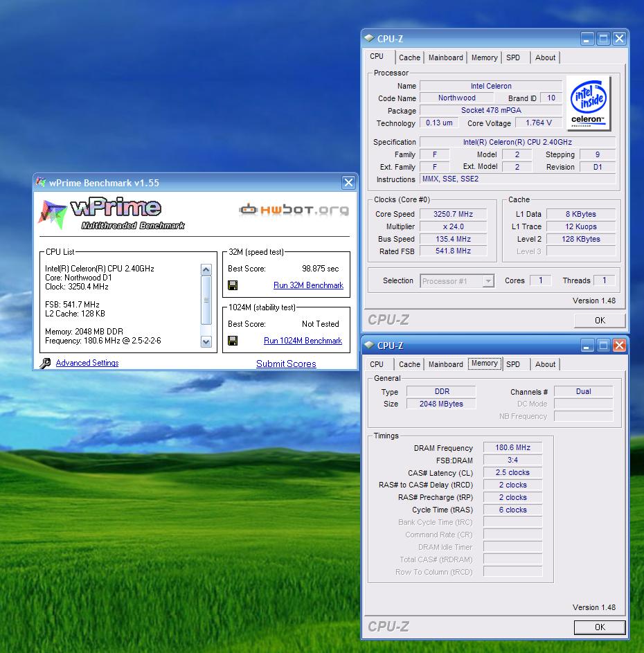Click the CPU List scroll down arrow
Viewport: 644px width, 653px height.
tap(206, 342)
